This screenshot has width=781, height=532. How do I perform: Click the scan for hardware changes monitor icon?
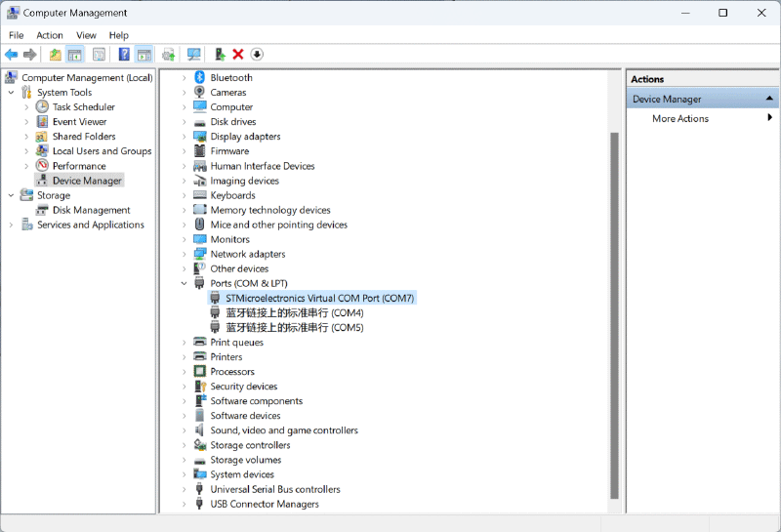[193, 55]
